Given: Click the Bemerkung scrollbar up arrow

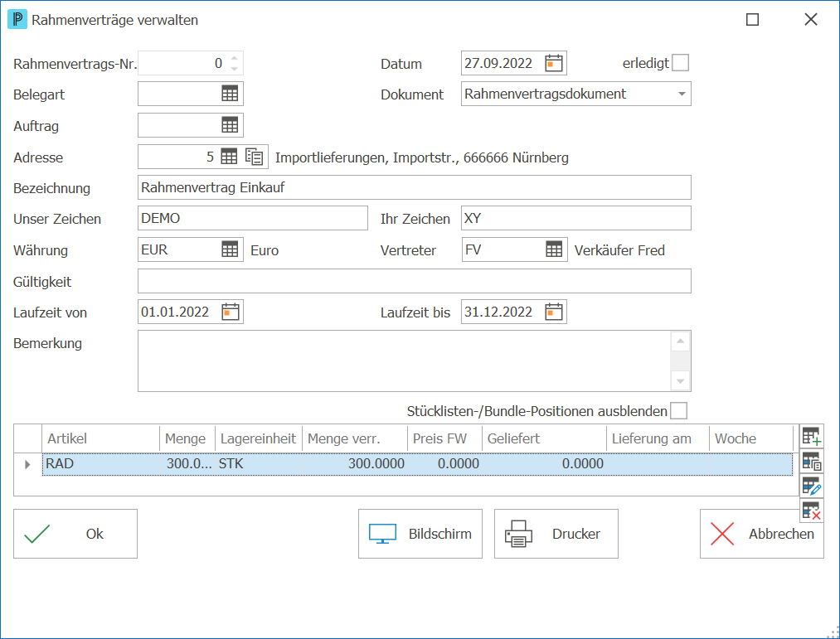Looking at the screenshot, I should 680,341.
